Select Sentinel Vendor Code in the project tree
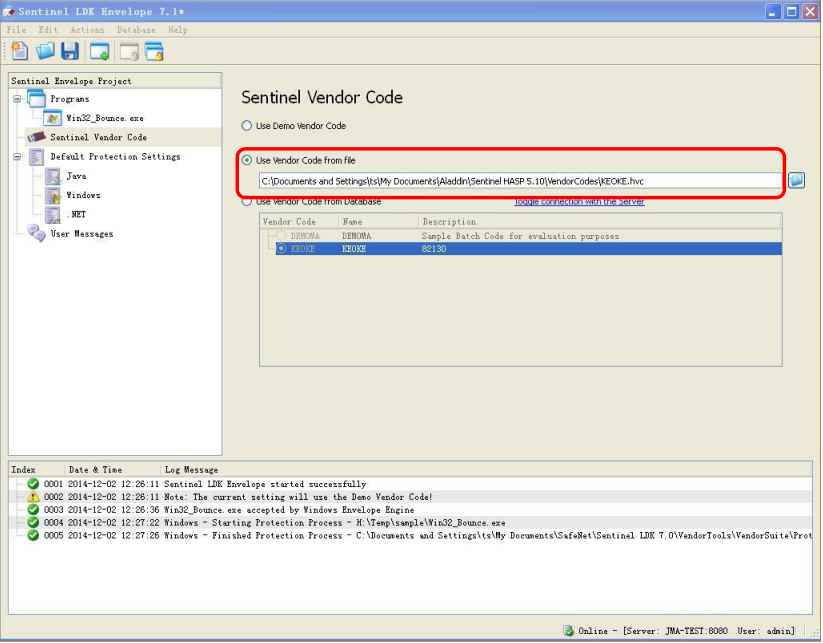This screenshot has height=643, width=823. pos(98,137)
